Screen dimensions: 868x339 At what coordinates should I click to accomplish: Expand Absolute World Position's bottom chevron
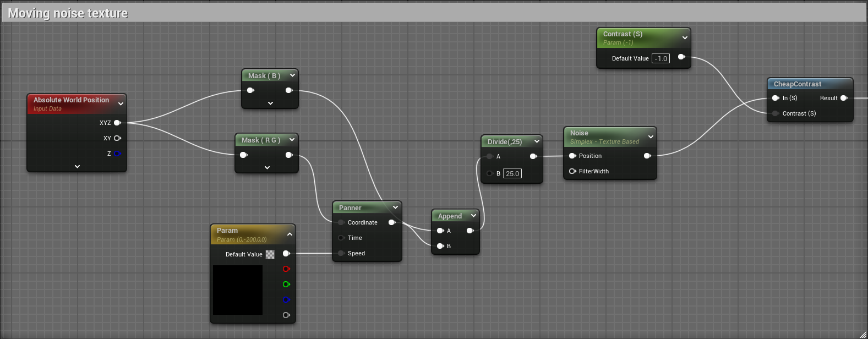[77, 166]
